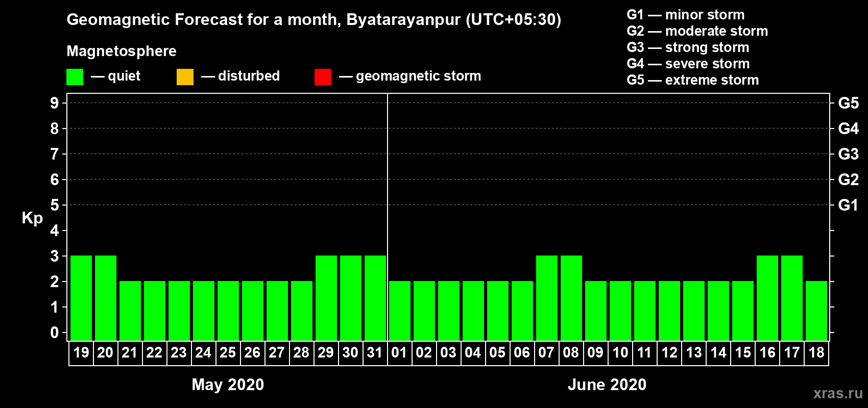868x408 pixels.
Task: Click the 'G1 — minor storm' legend text
Action: (x=686, y=15)
